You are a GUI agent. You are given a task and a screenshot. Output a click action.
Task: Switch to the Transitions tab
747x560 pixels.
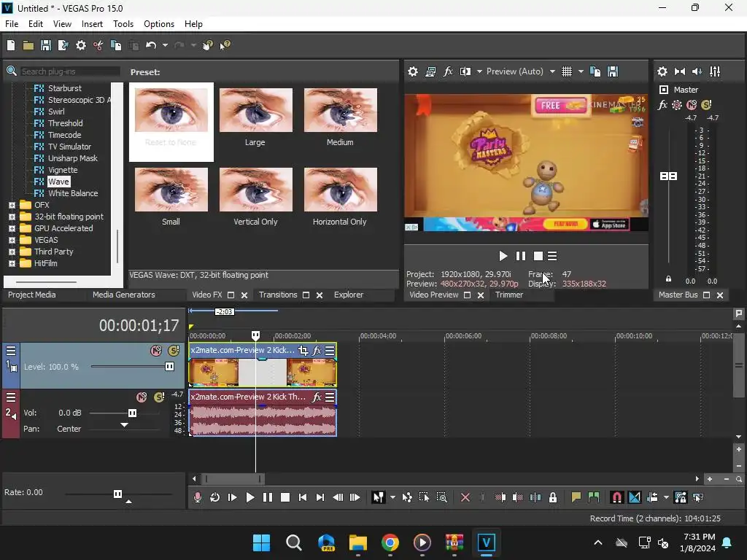(x=278, y=295)
